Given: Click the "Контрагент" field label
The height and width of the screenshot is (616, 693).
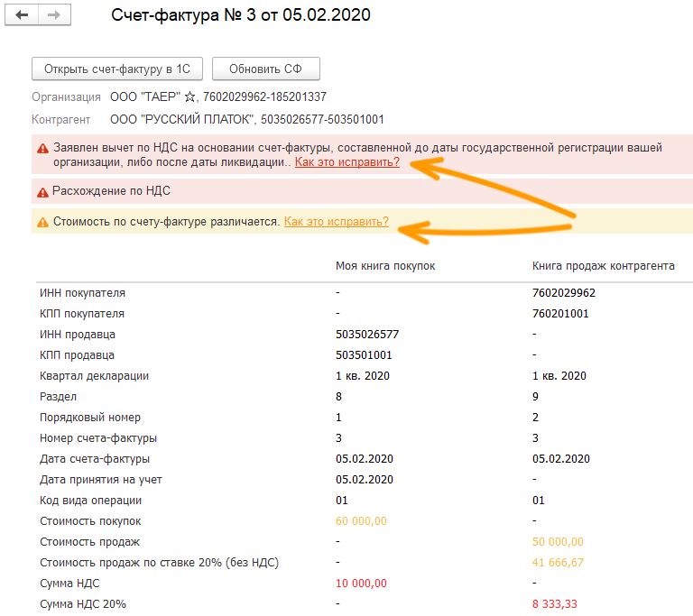Looking at the screenshot, I should 60,120.
